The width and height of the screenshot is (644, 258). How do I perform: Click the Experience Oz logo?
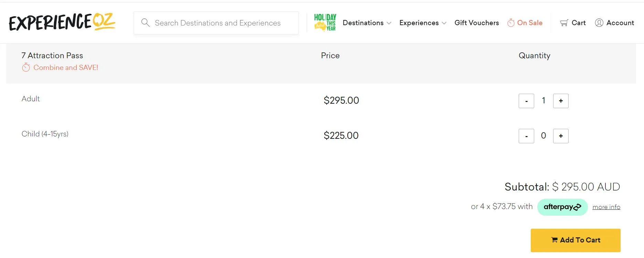pos(62,22)
